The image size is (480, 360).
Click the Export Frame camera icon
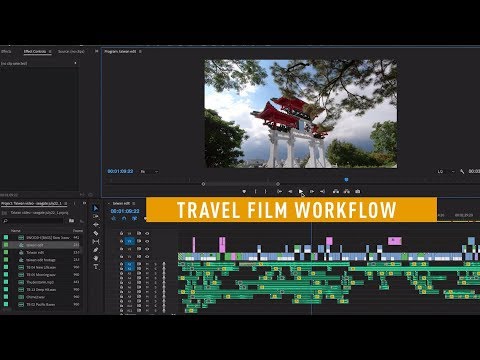pos(358,191)
